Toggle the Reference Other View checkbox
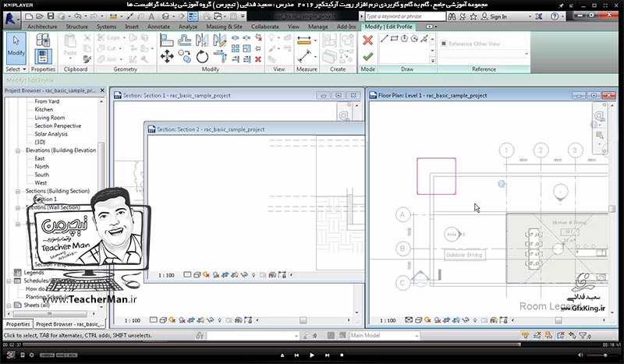This screenshot has height=364, width=624. coord(444,44)
